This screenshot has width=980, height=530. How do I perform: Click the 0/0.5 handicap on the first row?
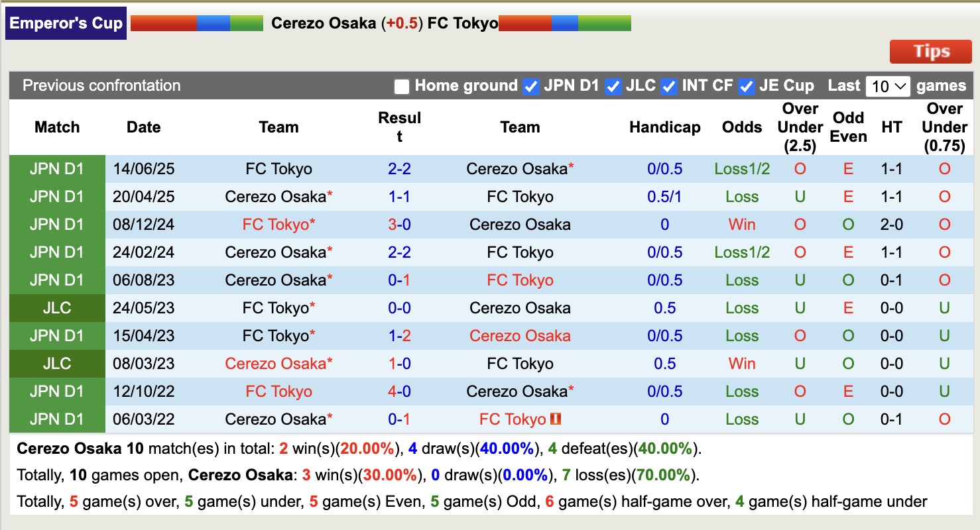pos(664,169)
